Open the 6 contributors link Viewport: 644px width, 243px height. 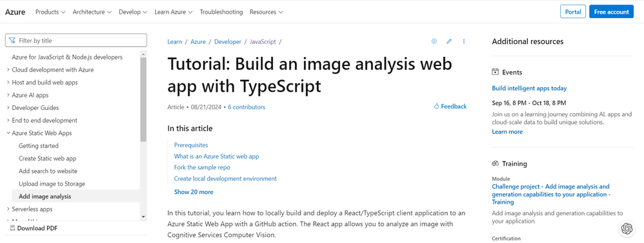pos(247,107)
